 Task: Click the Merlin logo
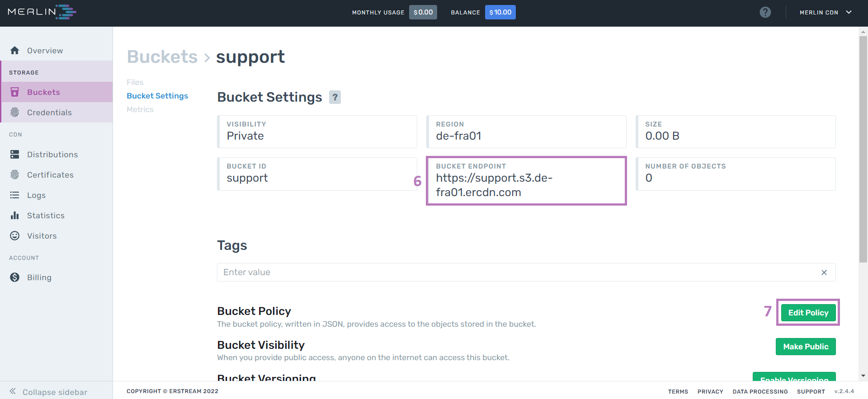pyautogui.click(x=42, y=12)
